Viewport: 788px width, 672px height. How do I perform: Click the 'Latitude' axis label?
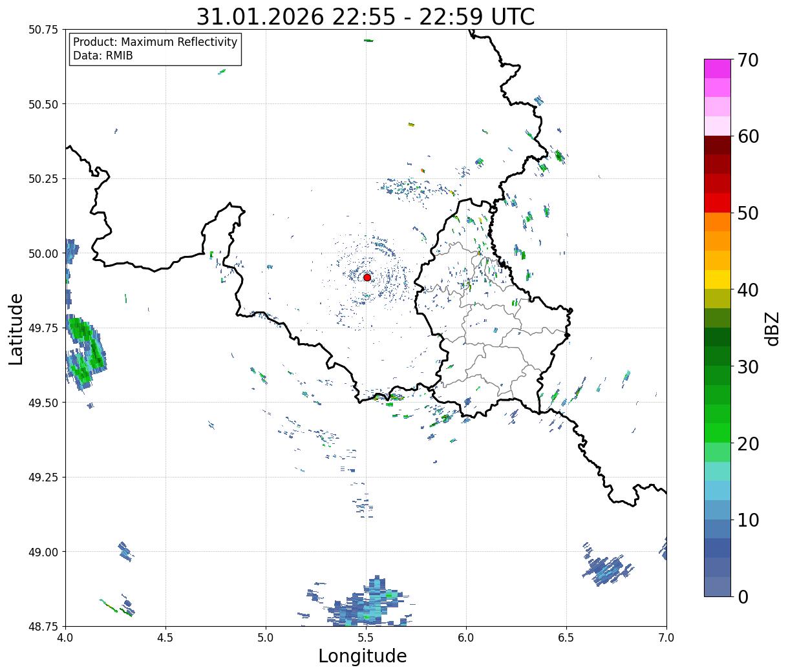[16, 328]
